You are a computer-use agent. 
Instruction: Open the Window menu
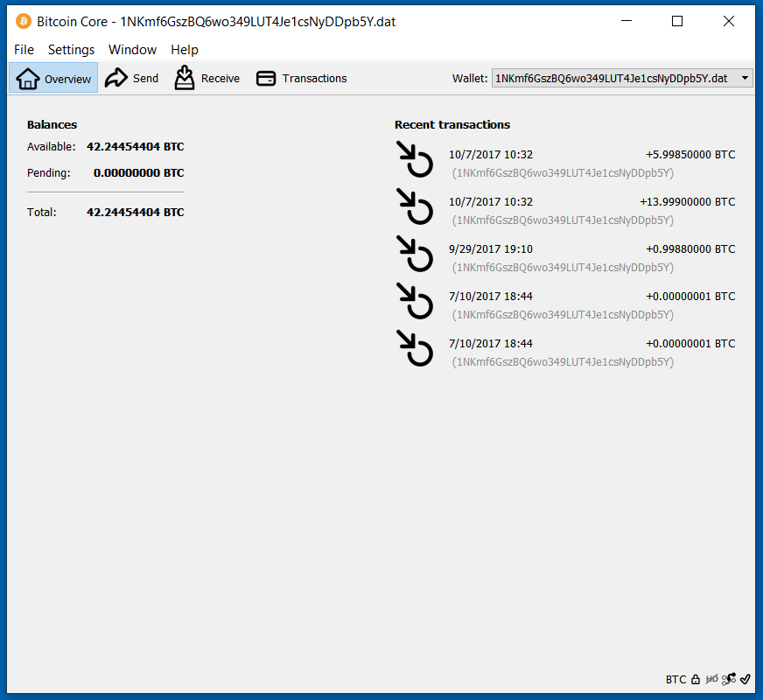point(132,50)
